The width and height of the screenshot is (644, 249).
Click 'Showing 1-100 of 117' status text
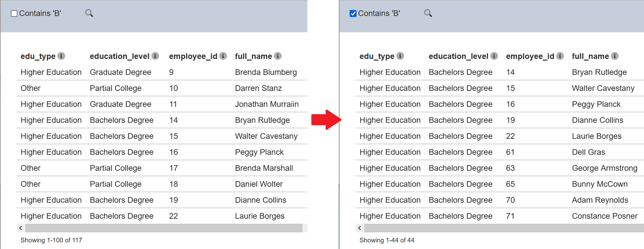[x=51, y=240]
